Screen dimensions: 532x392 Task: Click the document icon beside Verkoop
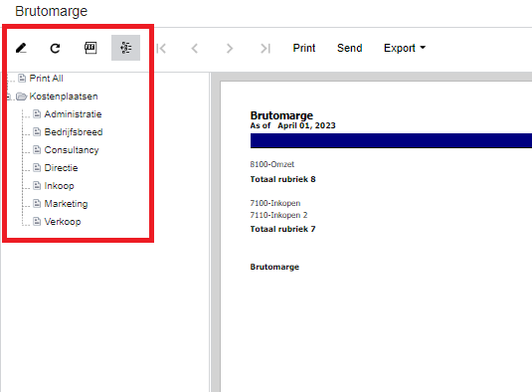(37, 221)
